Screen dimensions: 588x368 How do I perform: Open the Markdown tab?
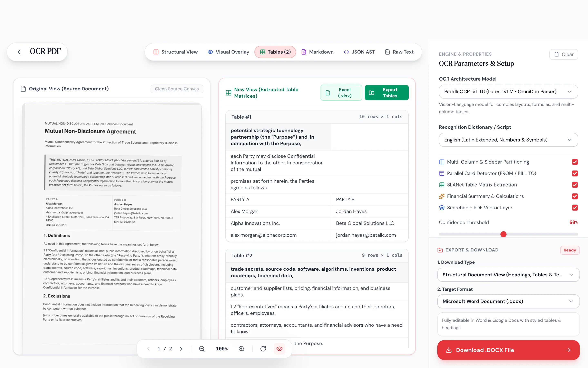(317, 52)
